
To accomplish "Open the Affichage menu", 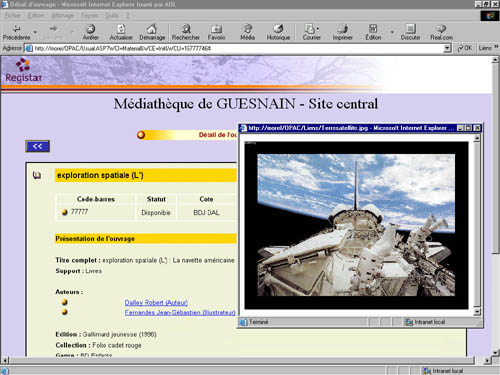I will 62,15.
